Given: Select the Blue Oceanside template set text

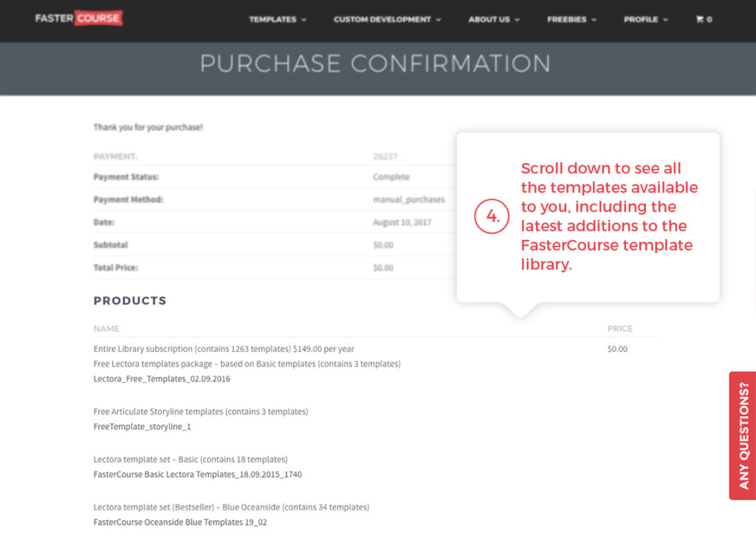Looking at the screenshot, I should click(231, 507).
